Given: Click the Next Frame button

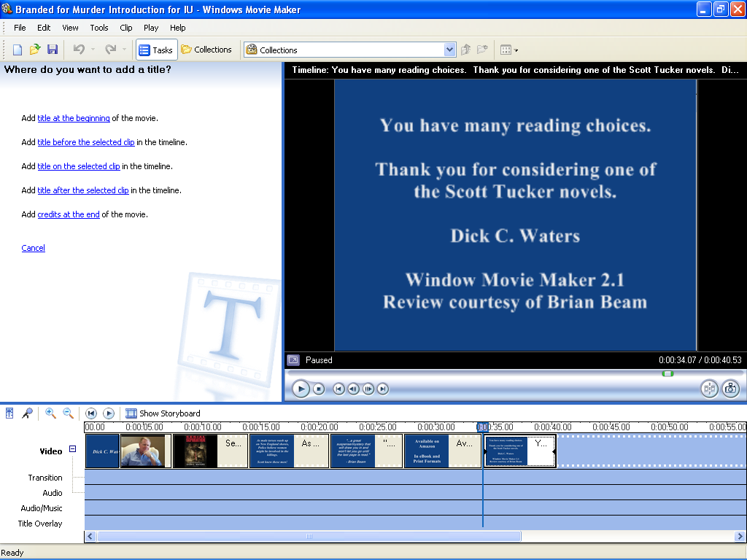Looking at the screenshot, I should tap(368, 389).
